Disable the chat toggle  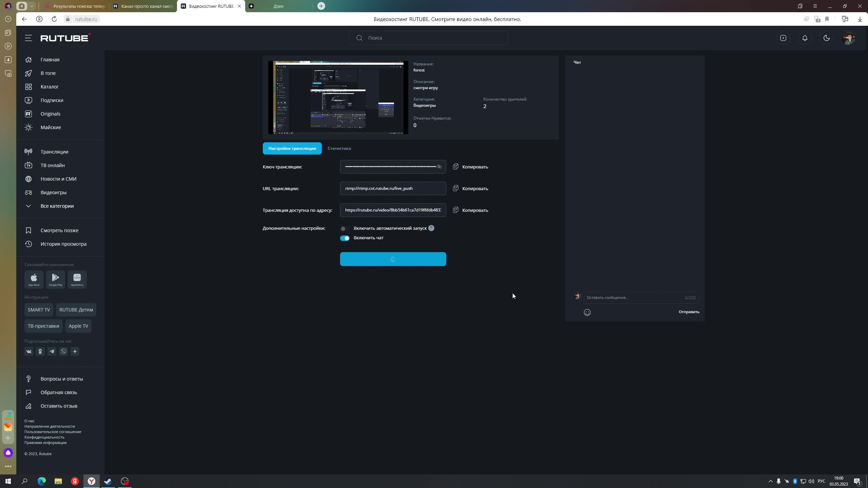[x=344, y=238]
